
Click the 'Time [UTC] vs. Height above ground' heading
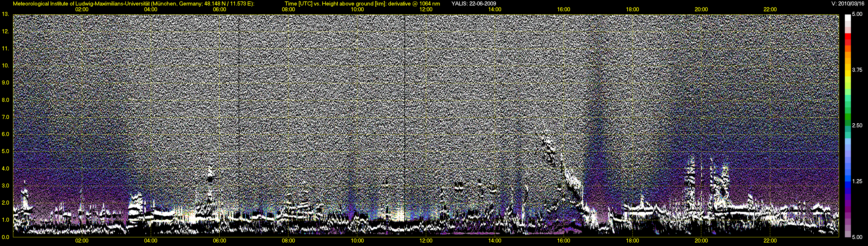(x=362, y=3)
